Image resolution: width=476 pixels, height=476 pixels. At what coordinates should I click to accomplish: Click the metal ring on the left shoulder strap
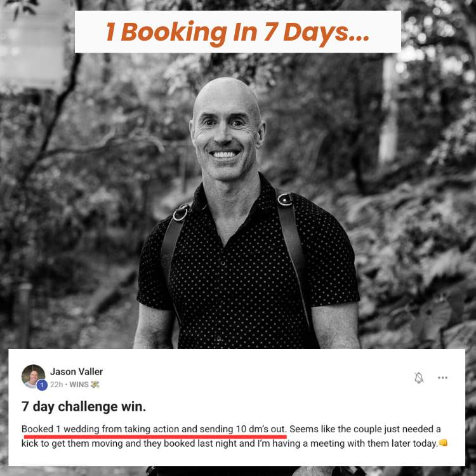point(180,213)
